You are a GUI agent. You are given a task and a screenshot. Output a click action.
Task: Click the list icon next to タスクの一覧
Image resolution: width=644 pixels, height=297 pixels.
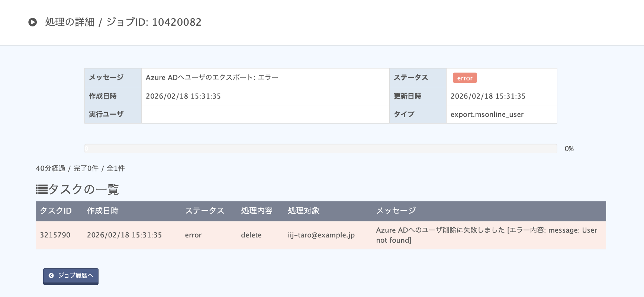click(x=42, y=189)
